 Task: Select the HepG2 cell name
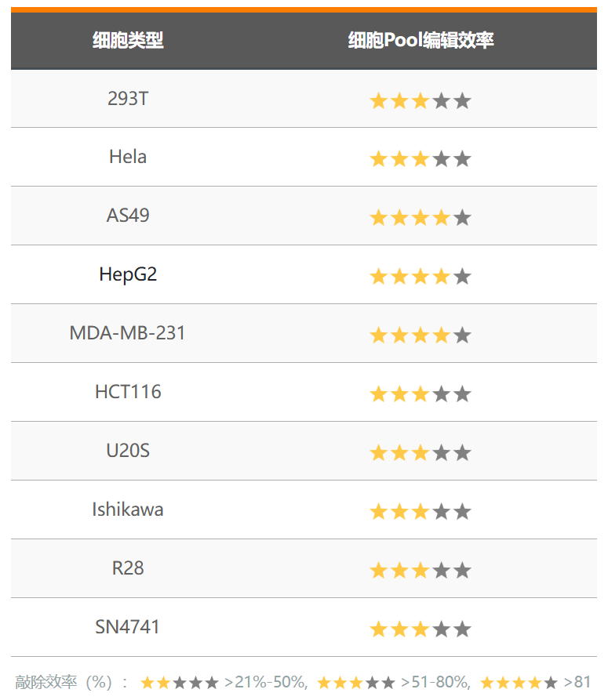tap(128, 274)
